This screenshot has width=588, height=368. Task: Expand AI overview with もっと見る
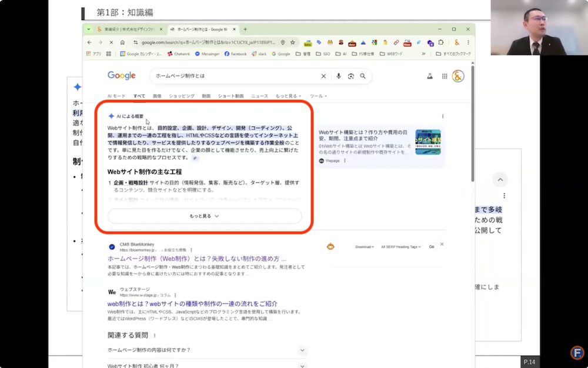pyautogui.click(x=204, y=216)
